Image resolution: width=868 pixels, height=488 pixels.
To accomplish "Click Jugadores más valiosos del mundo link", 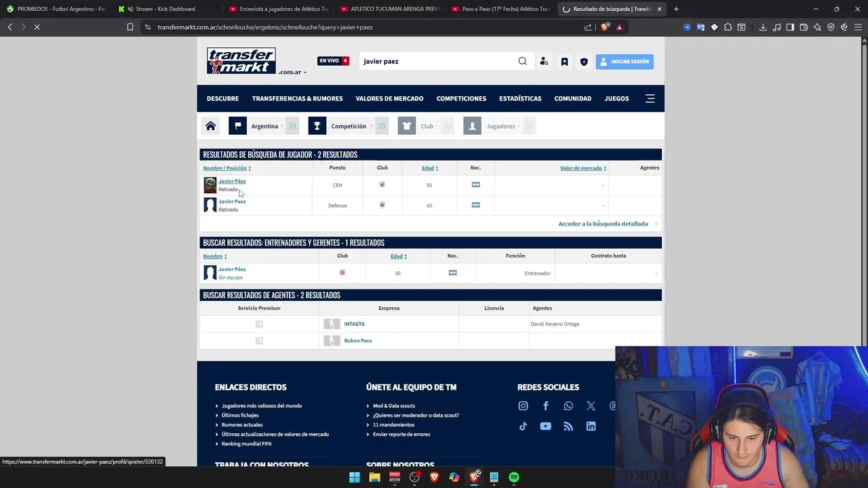I will click(x=262, y=406).
